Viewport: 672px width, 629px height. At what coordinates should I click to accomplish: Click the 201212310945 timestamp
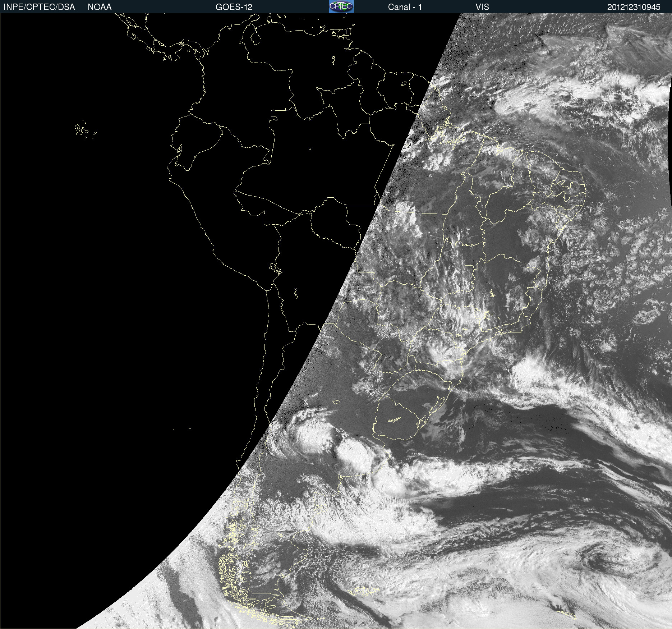[x=634, y=7]
